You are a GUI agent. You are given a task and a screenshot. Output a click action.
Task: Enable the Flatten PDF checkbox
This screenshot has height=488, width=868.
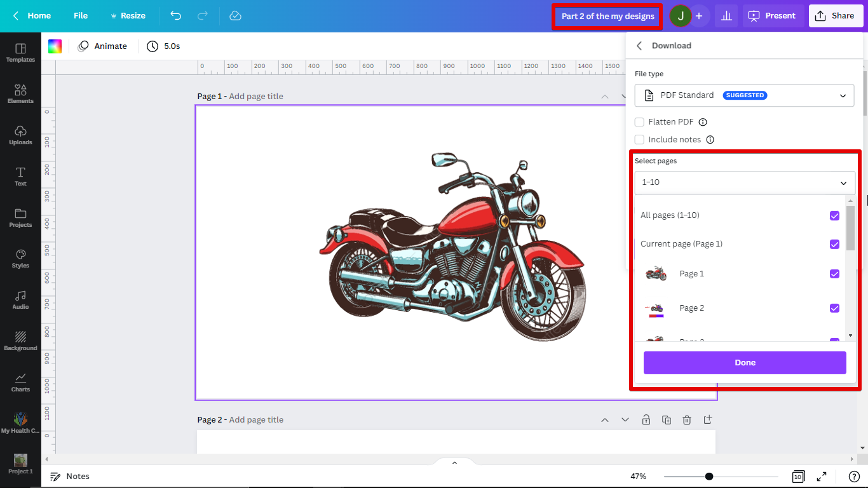pos(639,122)
